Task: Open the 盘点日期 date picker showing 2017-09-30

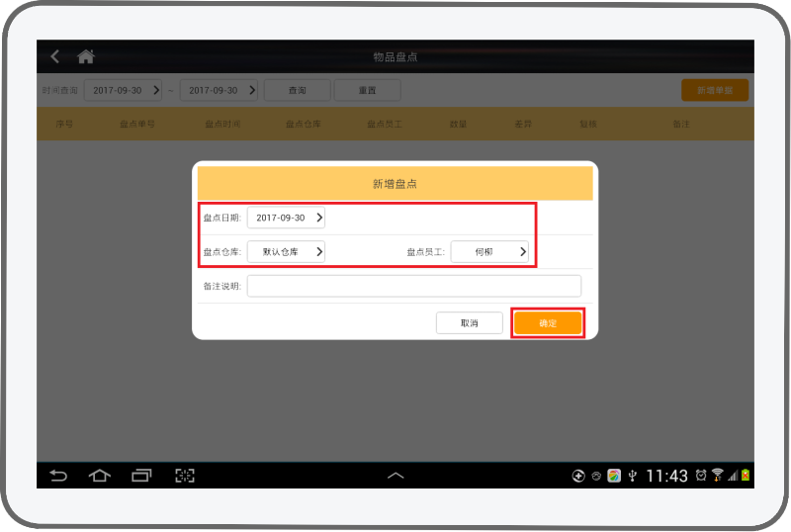Action: pyautogui.click(x=286, y=218)
